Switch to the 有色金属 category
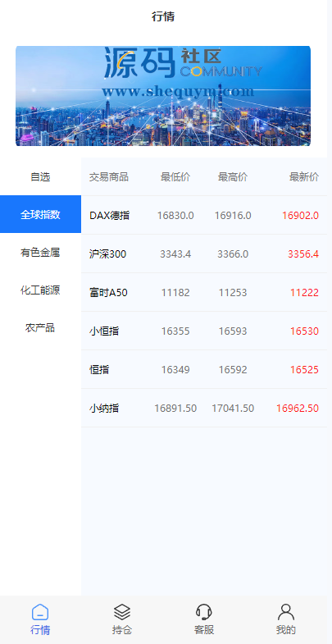 tap(40, 252)
